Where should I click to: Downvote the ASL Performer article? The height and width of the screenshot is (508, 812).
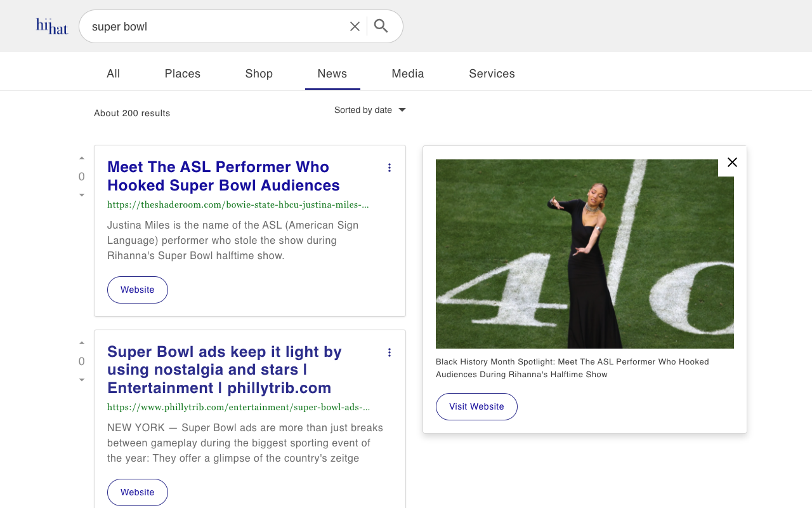82,195
